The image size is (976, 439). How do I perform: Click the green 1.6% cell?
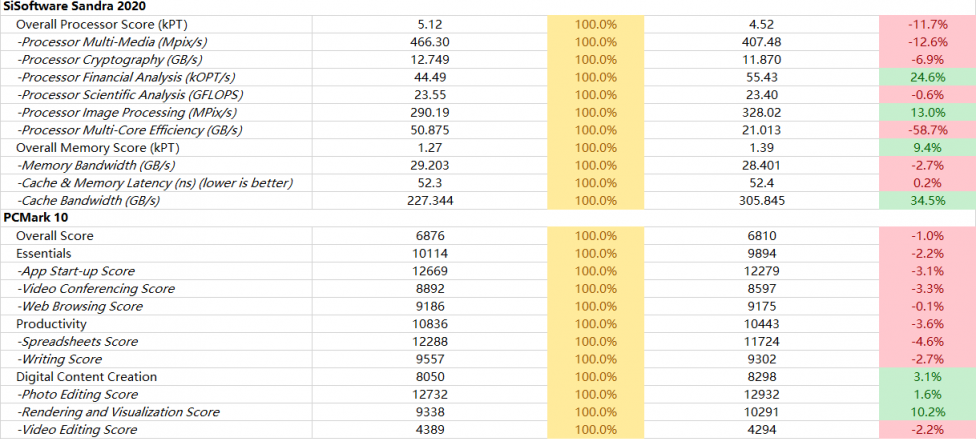coord(927,395)
